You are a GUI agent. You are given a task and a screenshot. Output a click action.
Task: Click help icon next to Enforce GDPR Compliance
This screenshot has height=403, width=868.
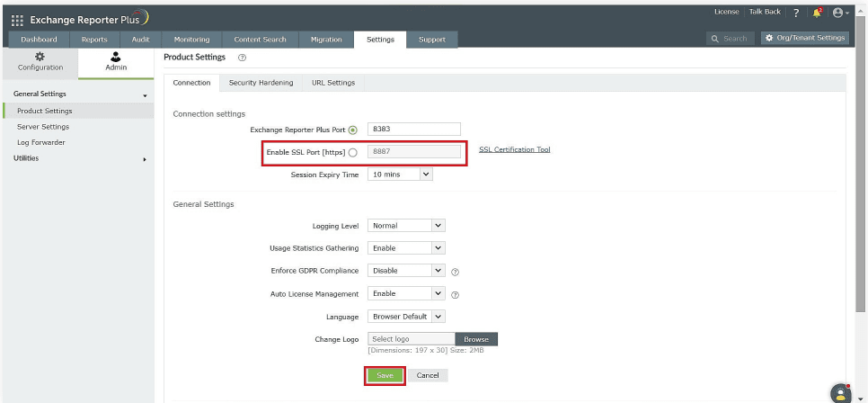[x=455, y=271]
